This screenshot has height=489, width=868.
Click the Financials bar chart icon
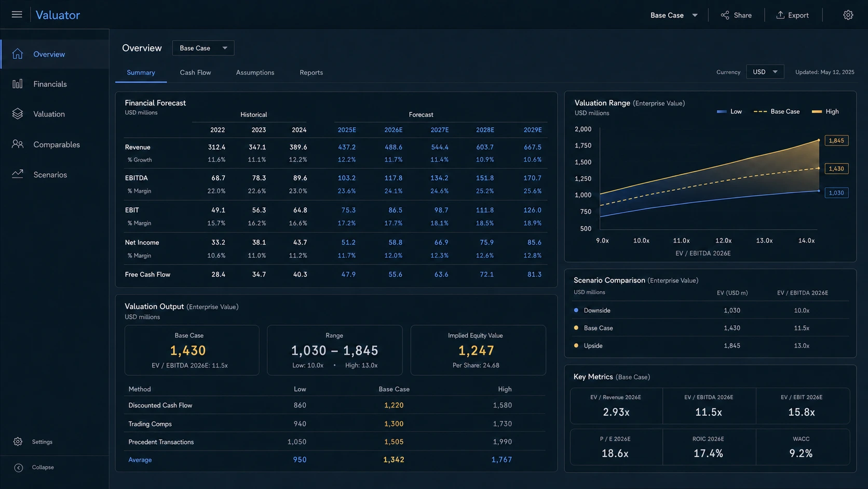pos(18,84)
